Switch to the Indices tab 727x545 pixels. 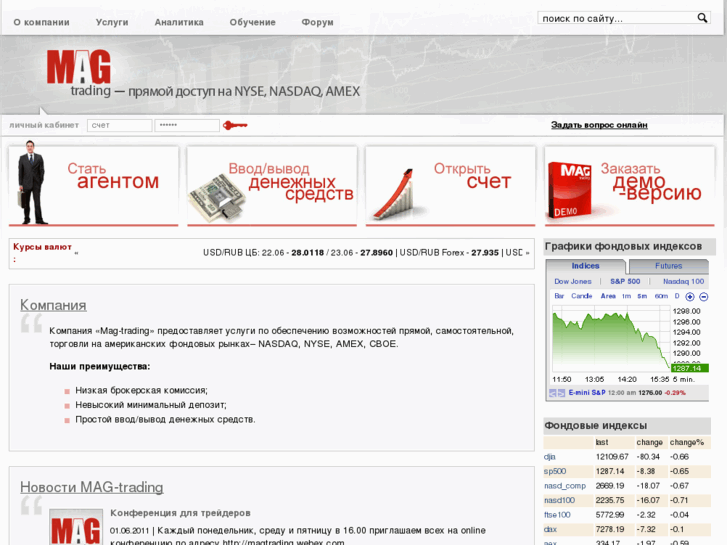pos(586,266)
